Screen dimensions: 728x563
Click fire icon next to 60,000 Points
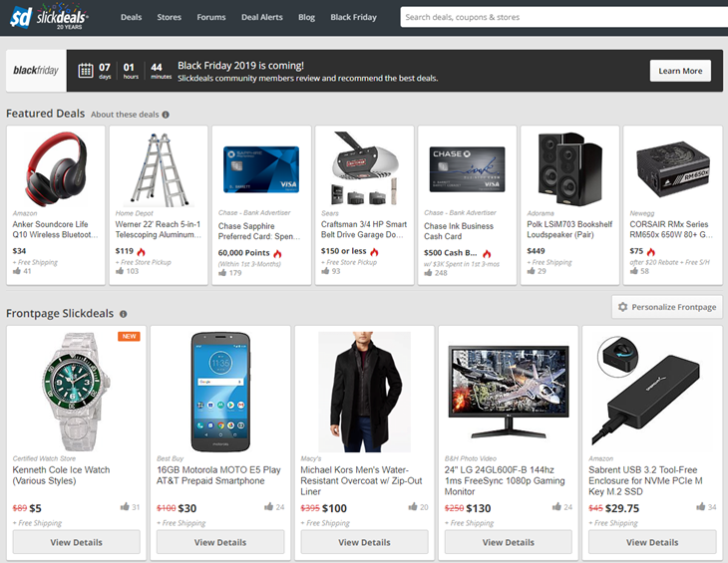coord(277,254)
